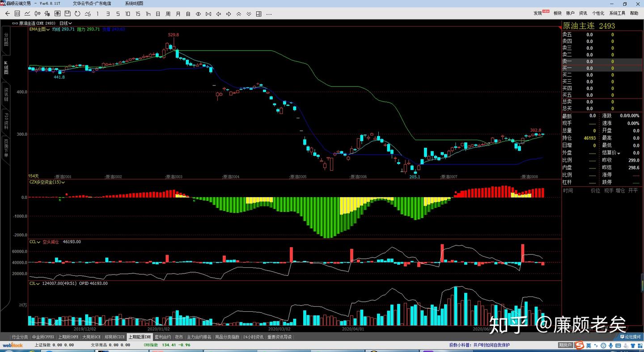
Task: Select the 重要资讯导读 bottom tab
Action: 280,337
